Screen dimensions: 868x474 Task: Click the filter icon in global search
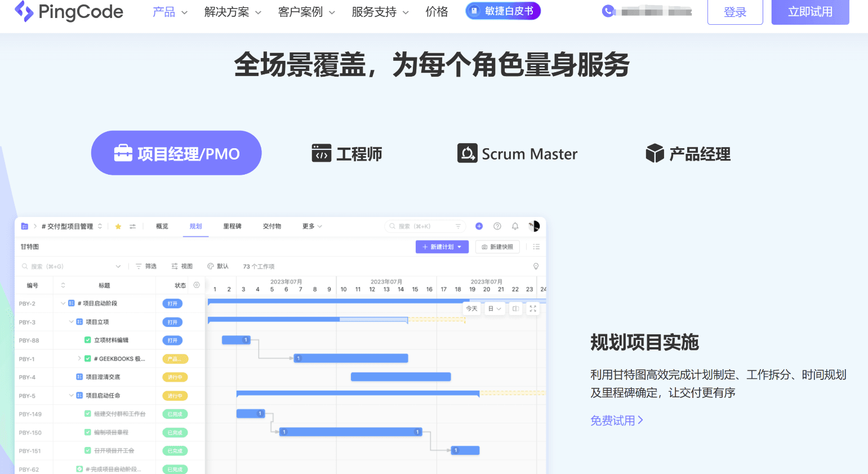coord(458,227)
